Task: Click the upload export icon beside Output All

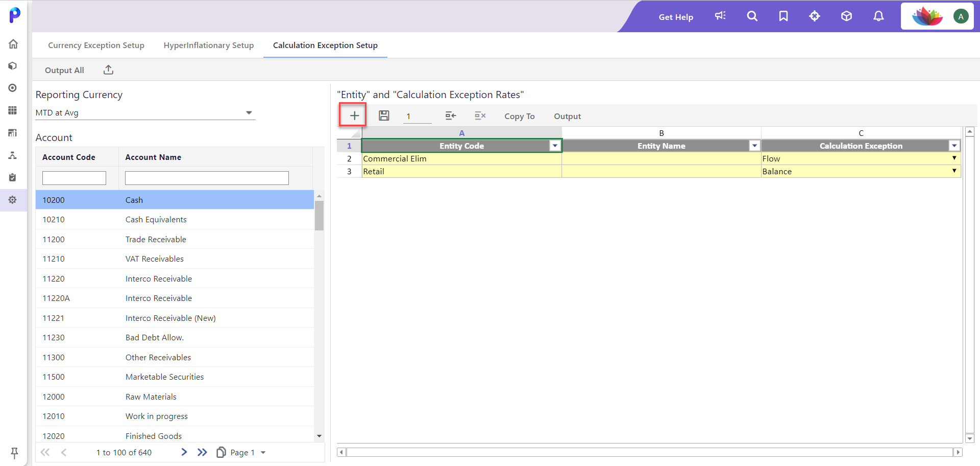Action: click(x=108, y=70)
